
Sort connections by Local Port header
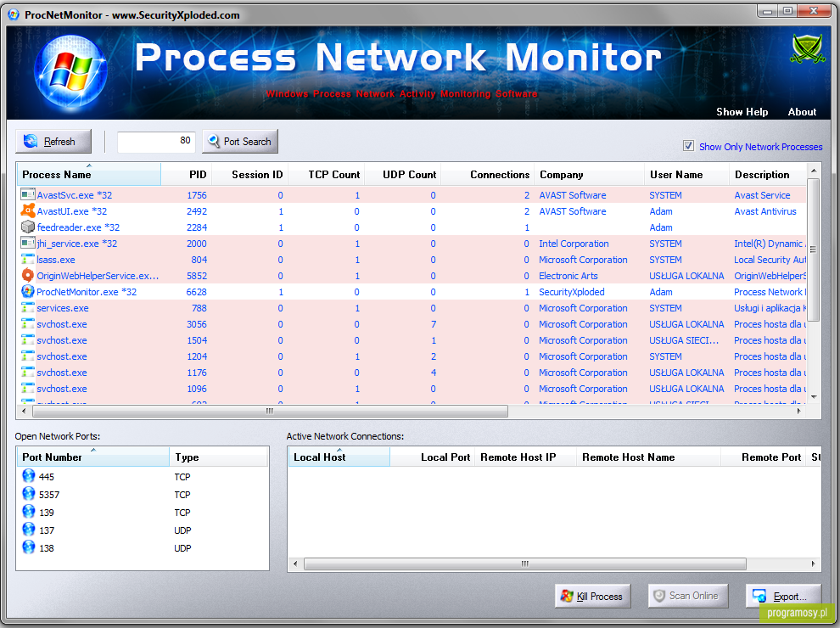(433, 457)
